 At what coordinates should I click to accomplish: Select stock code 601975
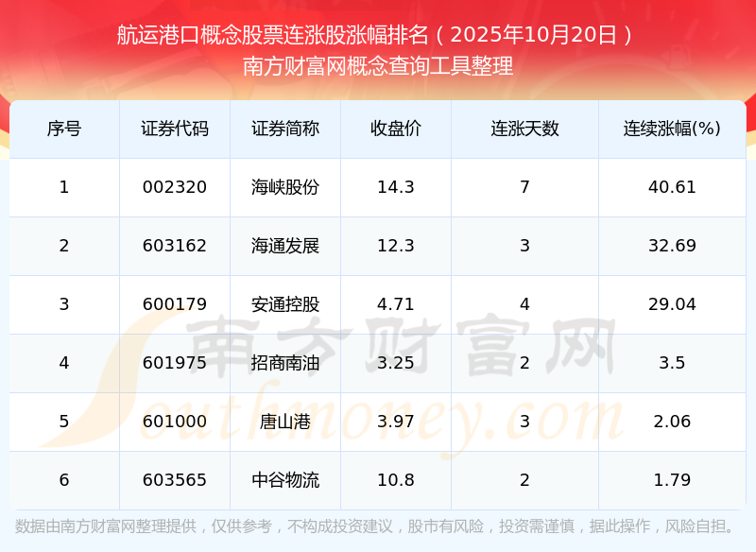175,363
